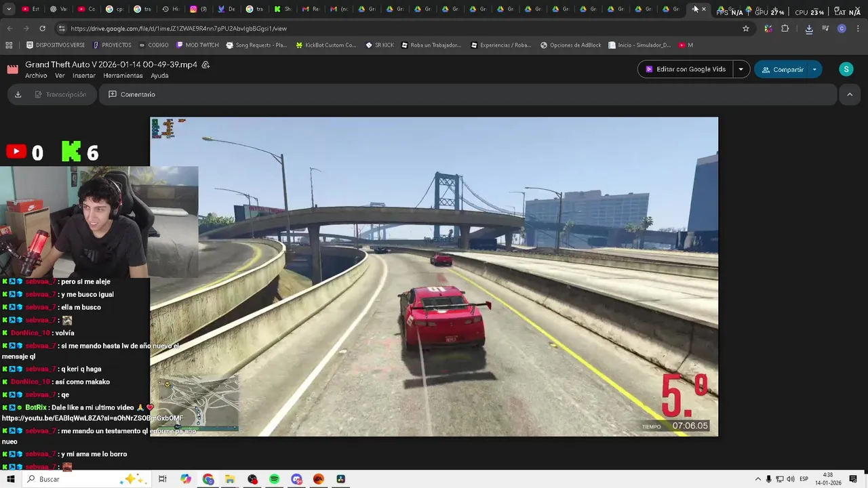Open the SR KICK bookmark
Image resolution: width=868 pixels, height=488 pixels.
(380, 45)
